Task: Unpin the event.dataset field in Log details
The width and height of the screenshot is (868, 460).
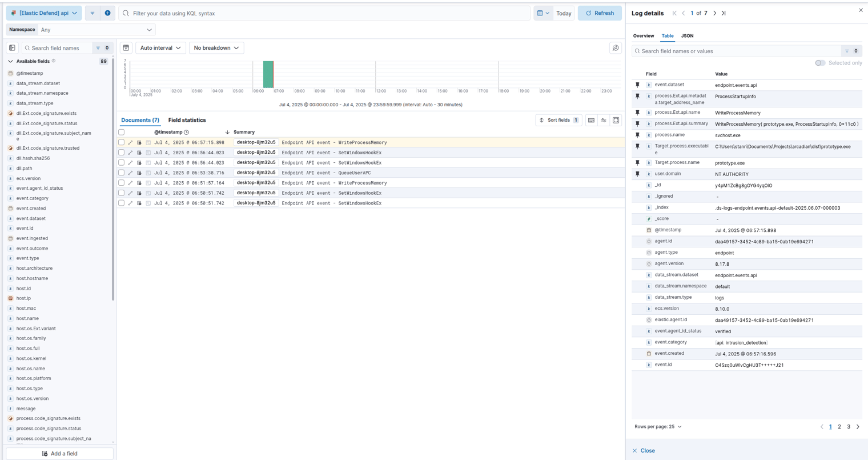Action: (x=637, y=85)
